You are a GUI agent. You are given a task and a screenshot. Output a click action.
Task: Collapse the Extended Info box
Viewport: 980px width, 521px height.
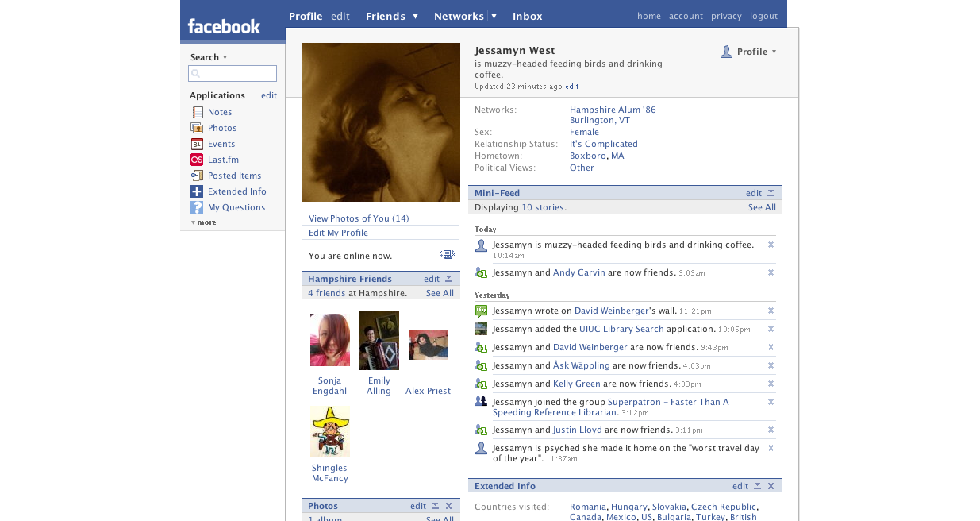pos(757,486)
